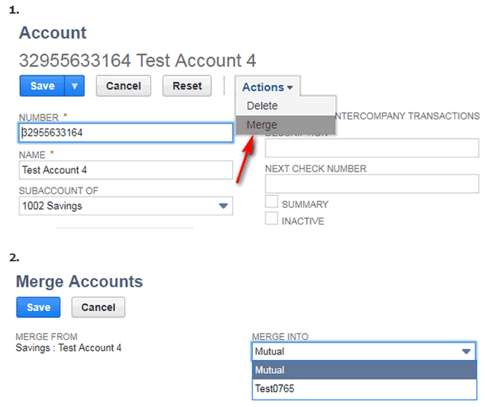Click the Merge Accounts heading
485x407 pixels.
click(79, 282)
